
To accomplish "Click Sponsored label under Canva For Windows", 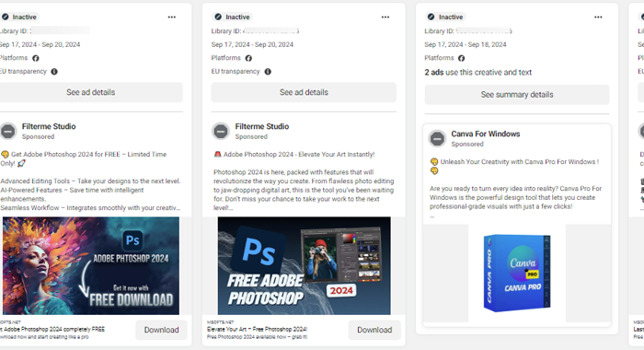I will coord(467,145).
